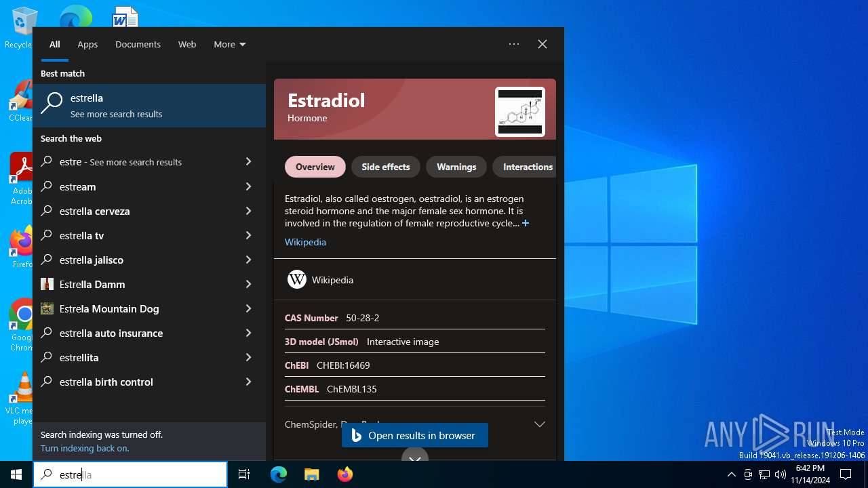The width and height of the screenshot is (868, 488).
Task: Expand the 'estre' suggestion arrow
Action: coord(248,161)
